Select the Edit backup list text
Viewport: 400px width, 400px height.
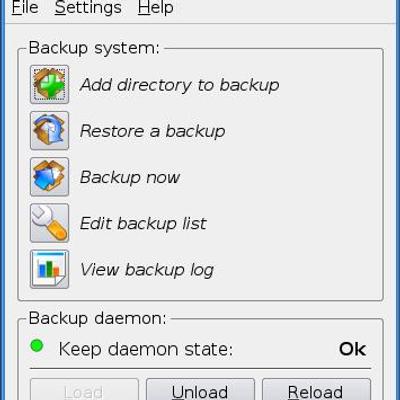coord(143,223)
